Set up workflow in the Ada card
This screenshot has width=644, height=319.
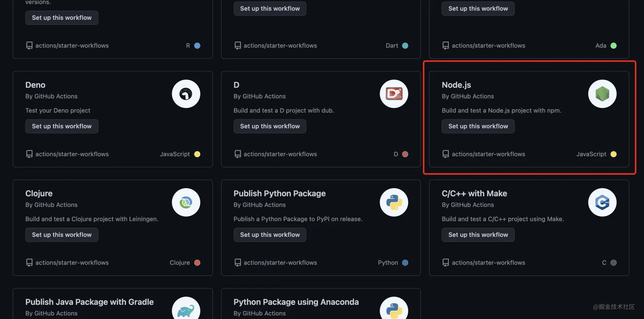coord(478,9)
